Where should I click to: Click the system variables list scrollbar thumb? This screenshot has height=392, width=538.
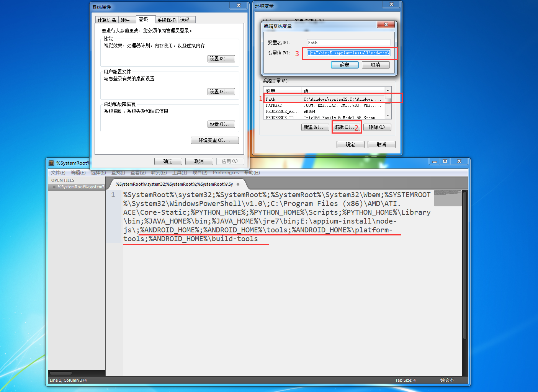(x=388, y=100)
